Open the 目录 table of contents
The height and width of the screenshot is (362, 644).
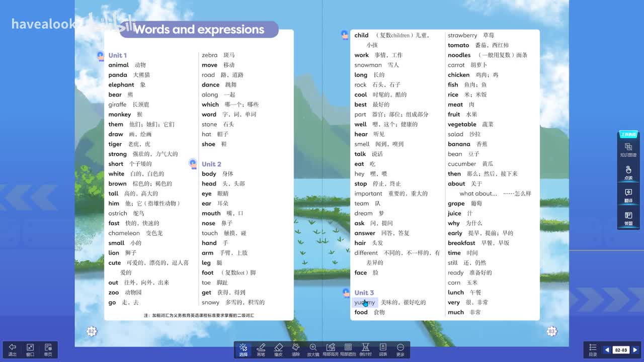(x=593, y=350)
